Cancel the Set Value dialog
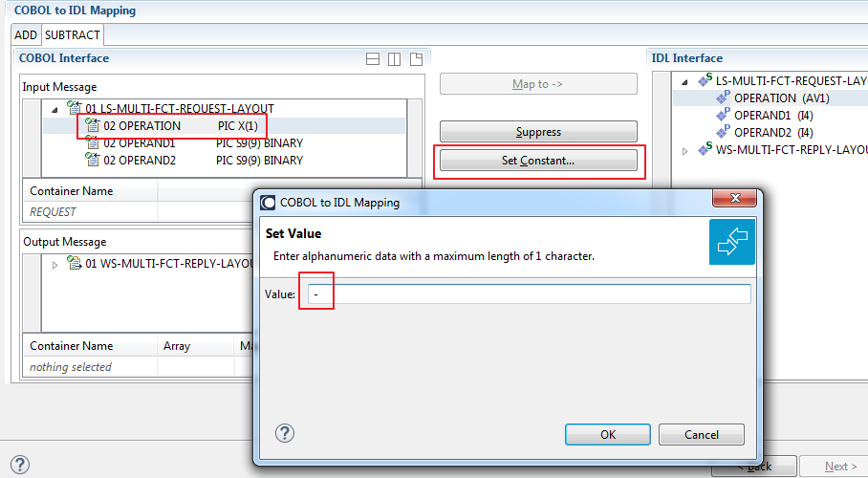The height and width of the screenshot is (478, 868). [x=702, y=435]
